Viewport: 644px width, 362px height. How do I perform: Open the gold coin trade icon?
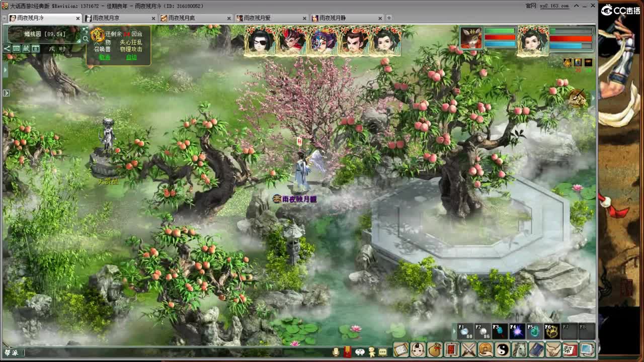[486, 349]
